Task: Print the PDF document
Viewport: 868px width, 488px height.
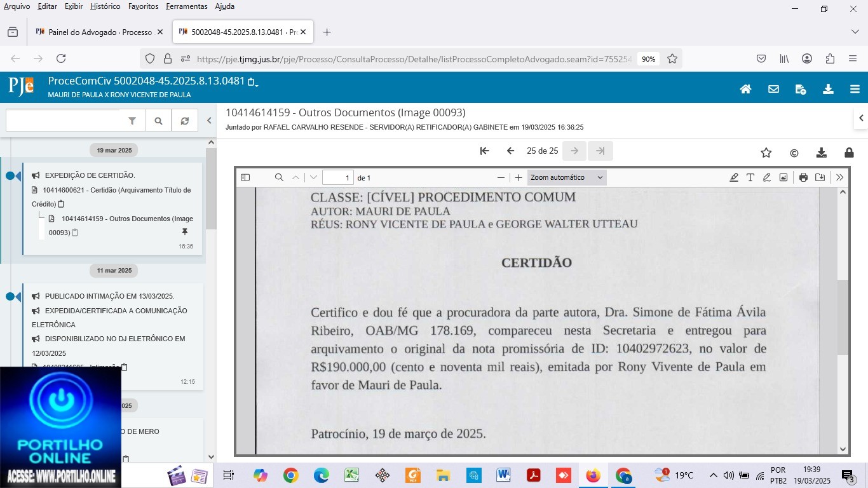Action: coord(803,178)
